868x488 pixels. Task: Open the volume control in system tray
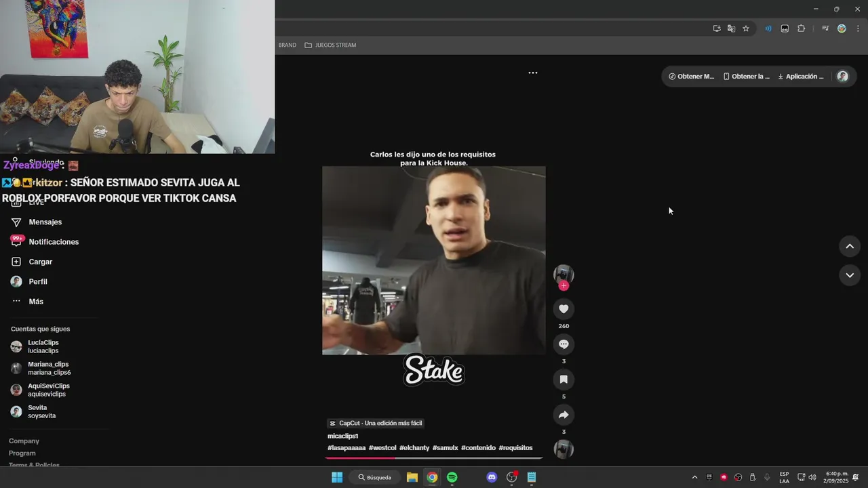[812, 477]
